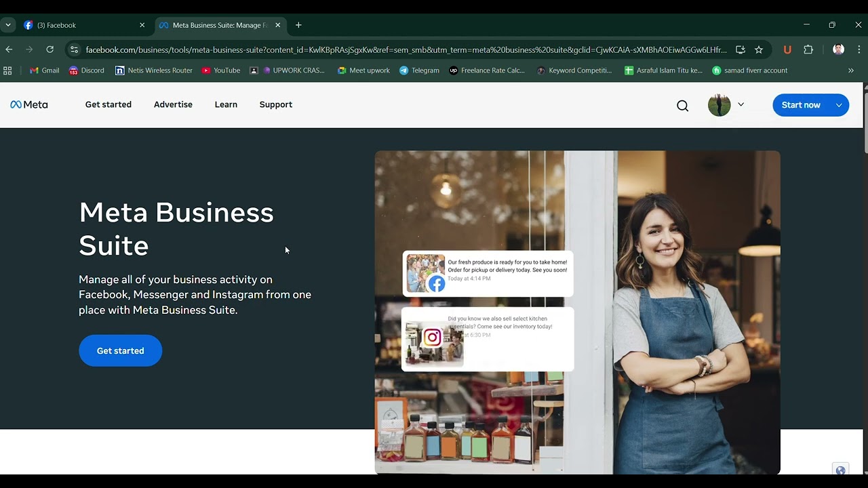Image resolution: width=868 pixels, height=488 pixels.
Task: Click the install app icon in address bar
Action: [x=741, y=49]
